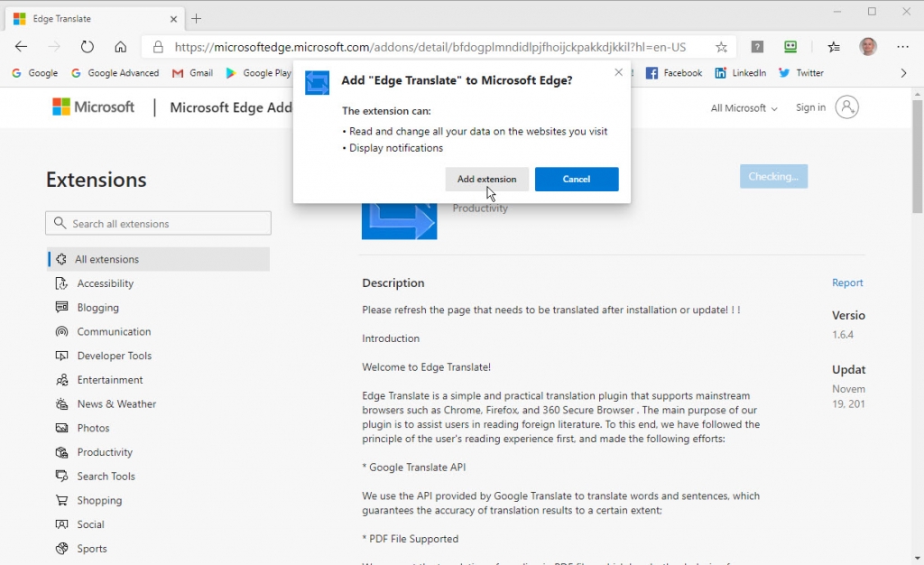Image resolution: width=924 pixels, height=565 pixels.
Task: Open the Developer Tools category
Action: [x=113, y=356]
